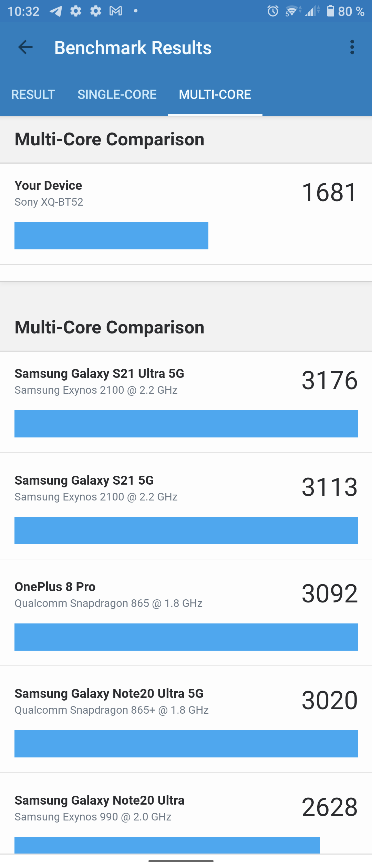Select the MULTI-CORE tab
This screenshot has width=372, height=868.
(x=215, y=94)
